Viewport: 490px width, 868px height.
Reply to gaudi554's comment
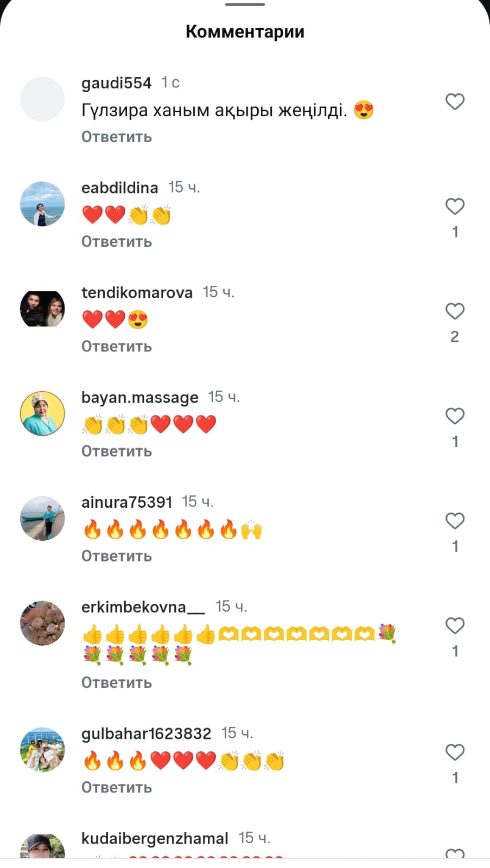[x=117, y=137]
